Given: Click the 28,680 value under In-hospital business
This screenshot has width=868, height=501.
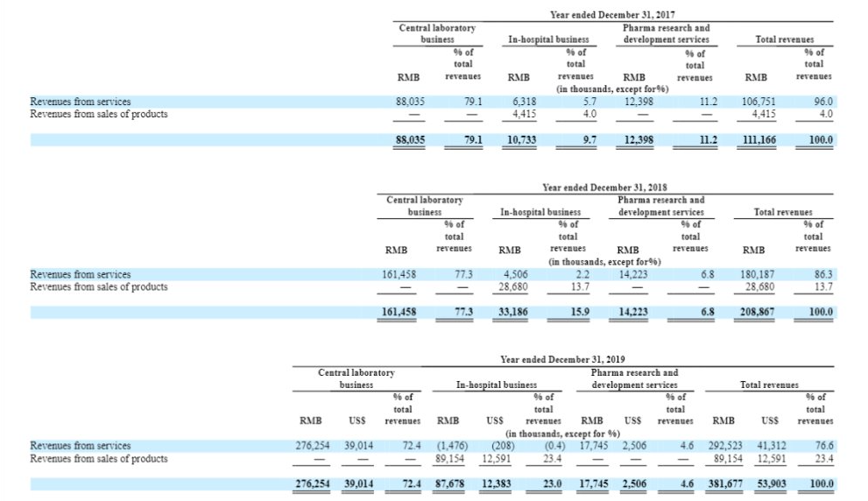Looking at the screenshot, I should tap(513, 286).
